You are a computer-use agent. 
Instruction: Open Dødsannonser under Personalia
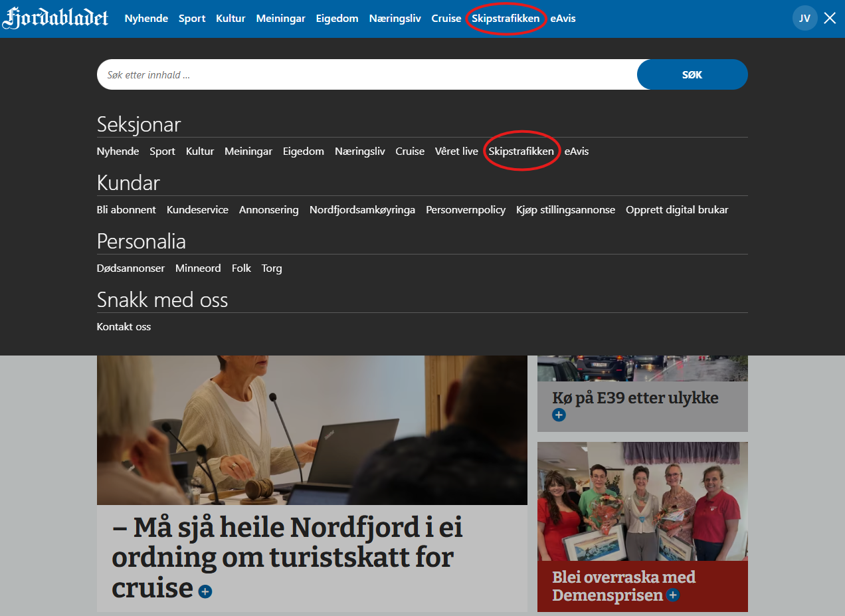131,268
